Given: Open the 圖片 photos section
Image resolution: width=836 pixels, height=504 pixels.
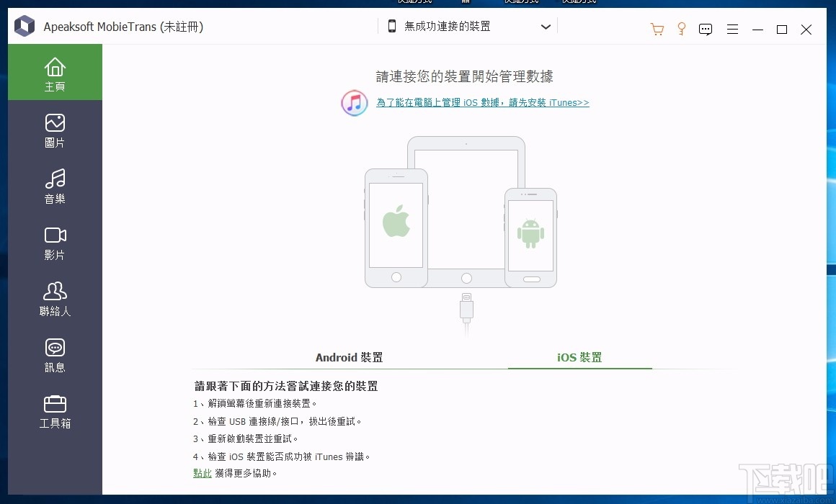Looking at the screenshot, I should click(55, 131).
